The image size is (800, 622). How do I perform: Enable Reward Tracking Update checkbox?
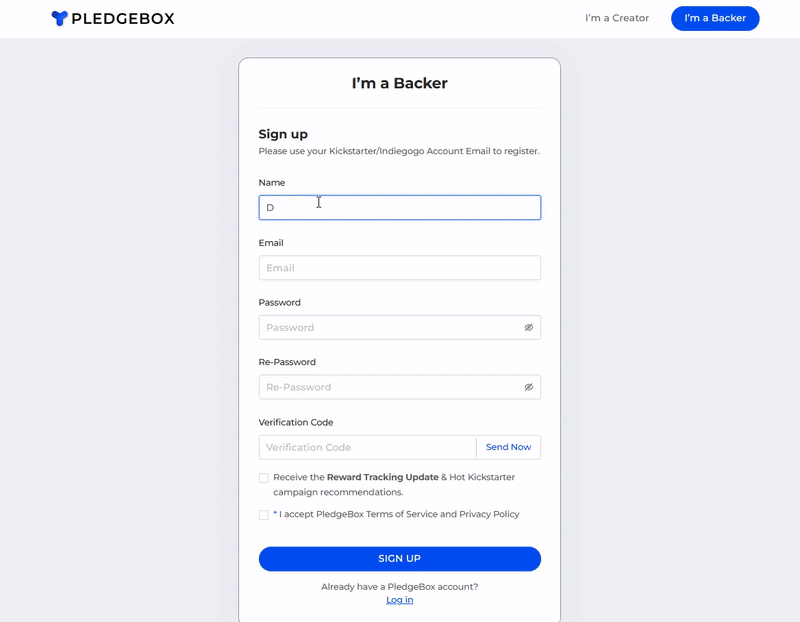(264, 478)
